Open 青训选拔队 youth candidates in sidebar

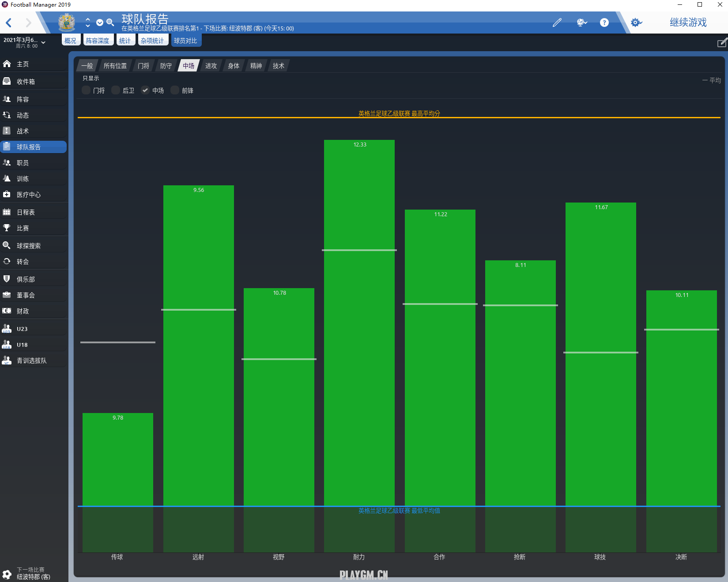(x=34, y=360)
